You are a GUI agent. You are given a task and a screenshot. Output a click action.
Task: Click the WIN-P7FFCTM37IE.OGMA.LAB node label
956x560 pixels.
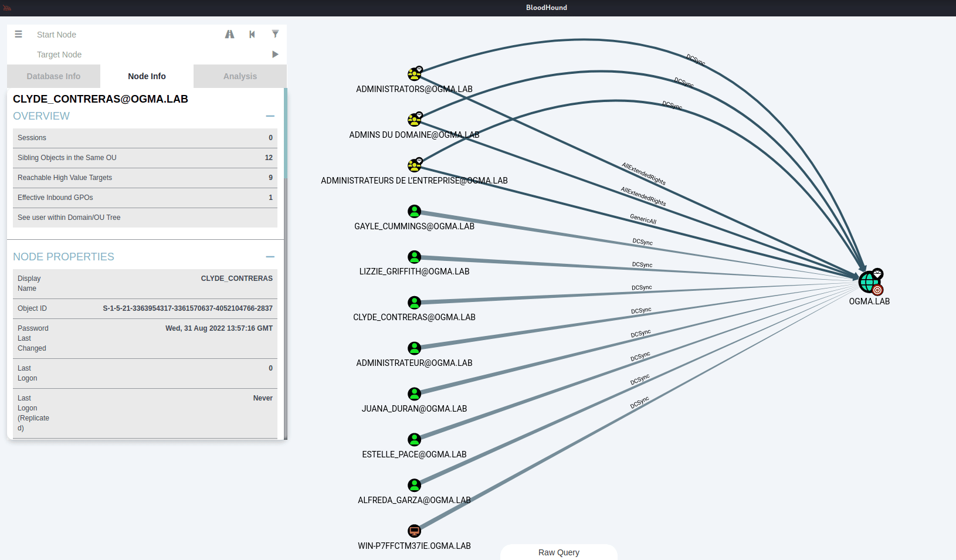tap(414, 546)
